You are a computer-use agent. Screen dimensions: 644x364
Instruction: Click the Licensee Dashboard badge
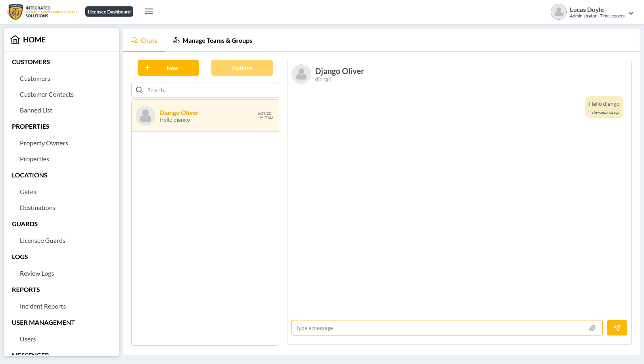[109, 12]
